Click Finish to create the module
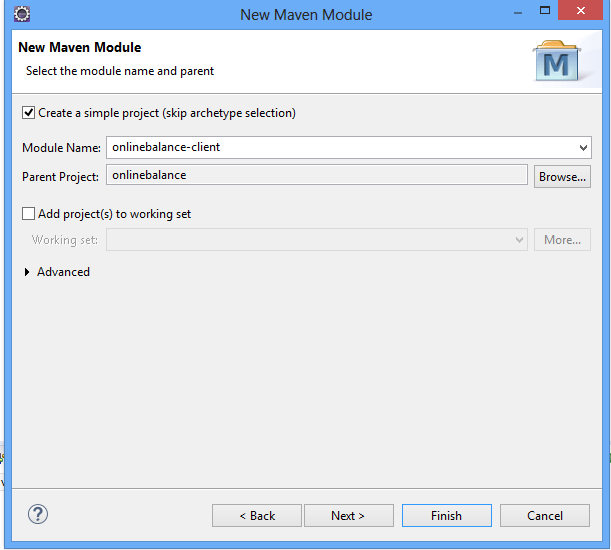Image resolution: width=611 pixels, height=550 pixels. click(447, 516)
